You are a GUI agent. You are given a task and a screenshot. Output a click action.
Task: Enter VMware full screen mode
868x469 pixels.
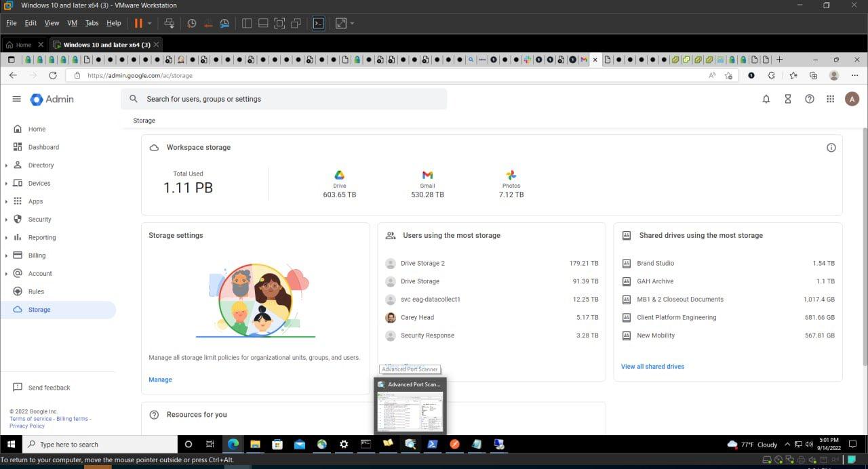(279, 23)
